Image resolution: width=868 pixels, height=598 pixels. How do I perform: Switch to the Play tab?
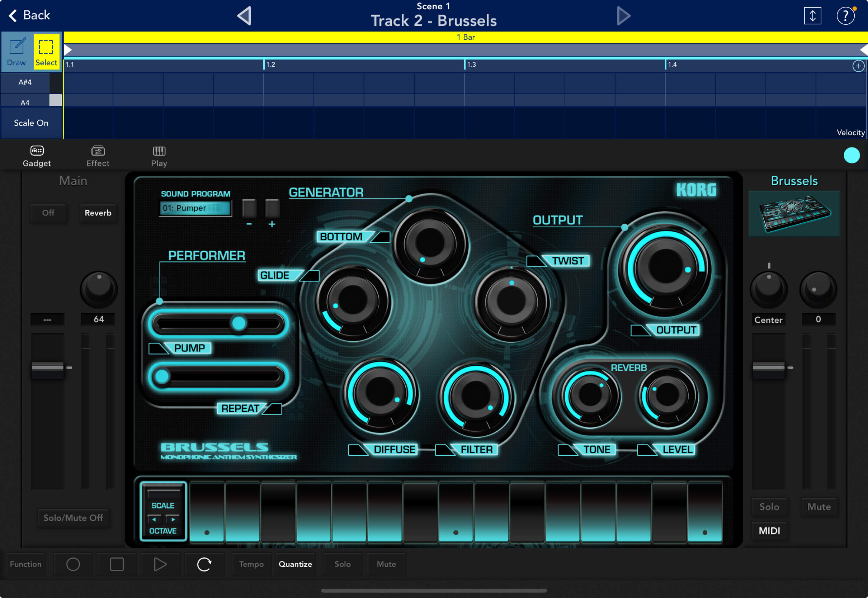159,156
